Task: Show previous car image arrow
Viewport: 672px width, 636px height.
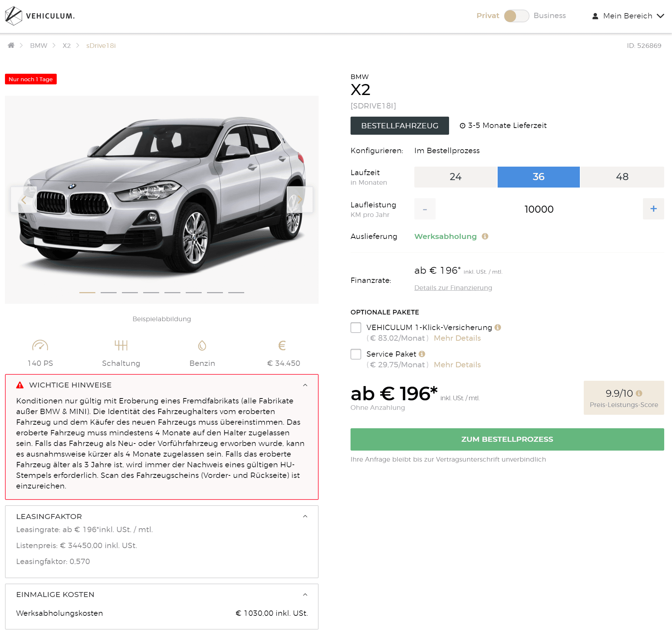Action: [x=23, y=200]
